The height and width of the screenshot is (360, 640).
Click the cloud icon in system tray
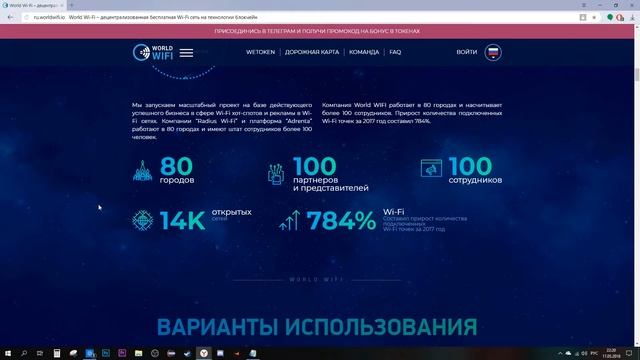pyautogui.click(x=568, y=353)
